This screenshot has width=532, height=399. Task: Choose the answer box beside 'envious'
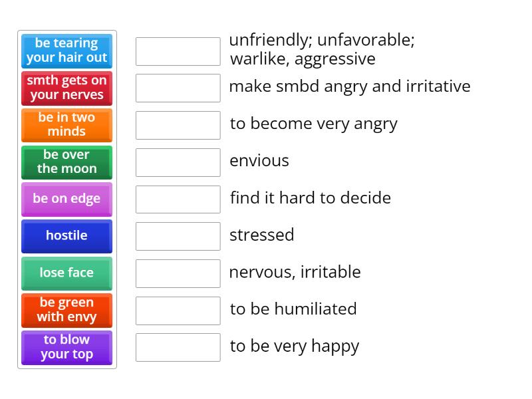click(x=178, y=162)
